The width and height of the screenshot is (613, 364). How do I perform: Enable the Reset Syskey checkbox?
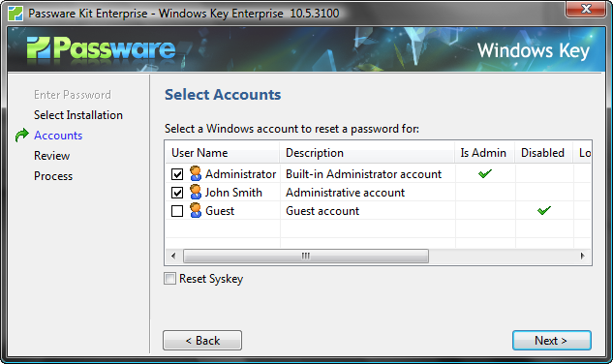click(169, 279)
